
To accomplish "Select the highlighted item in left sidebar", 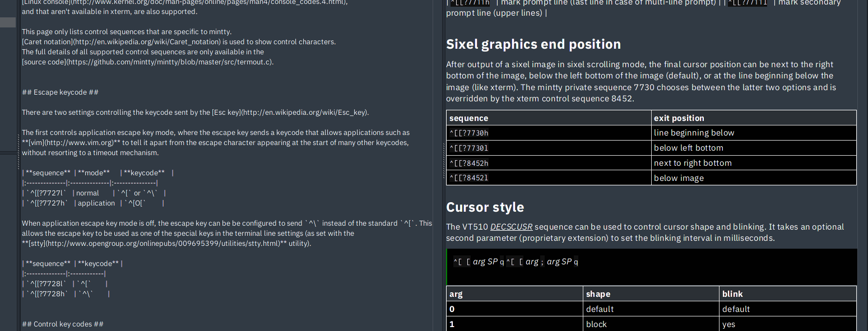I will coord(8,22).
